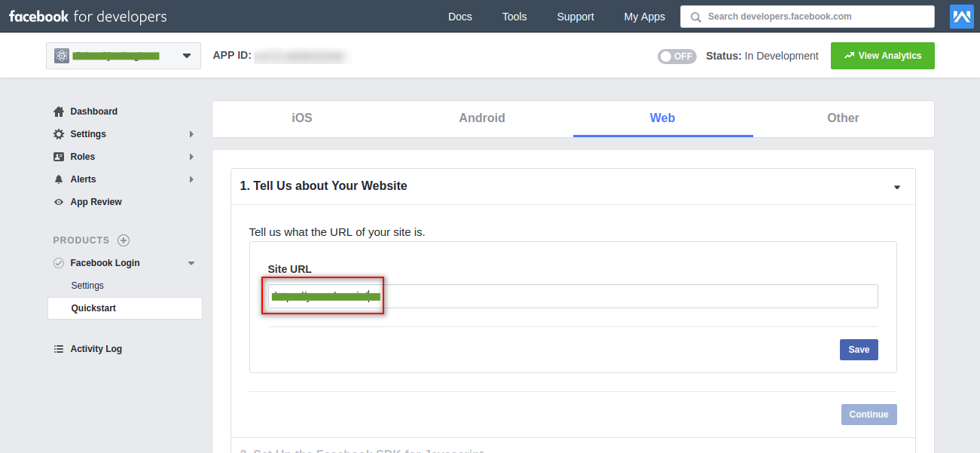Expand the Alerts submenu arrow

[191, 179]
